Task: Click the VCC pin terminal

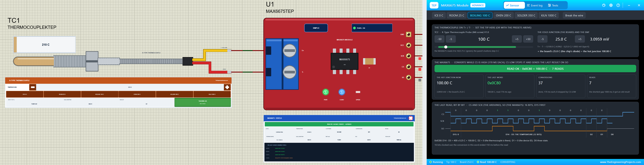Action: tap(409, 45)
